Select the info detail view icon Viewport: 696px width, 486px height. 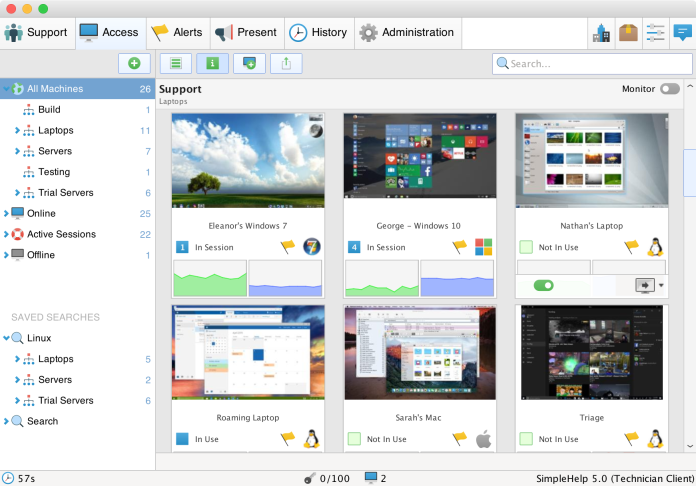tap(212, 63)
